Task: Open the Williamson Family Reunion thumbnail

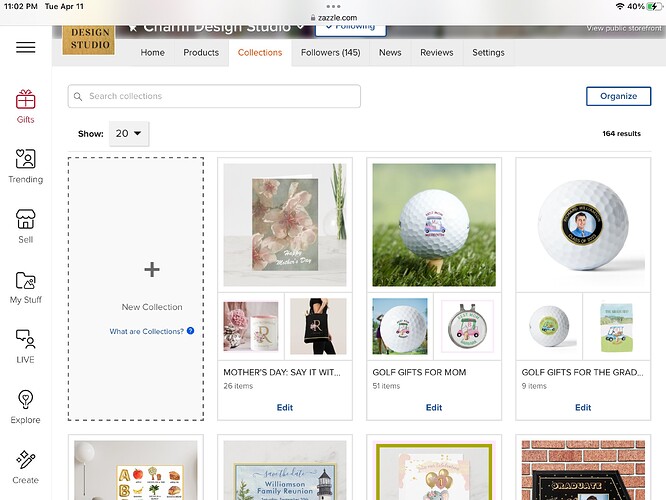Action: pos(285,470)
